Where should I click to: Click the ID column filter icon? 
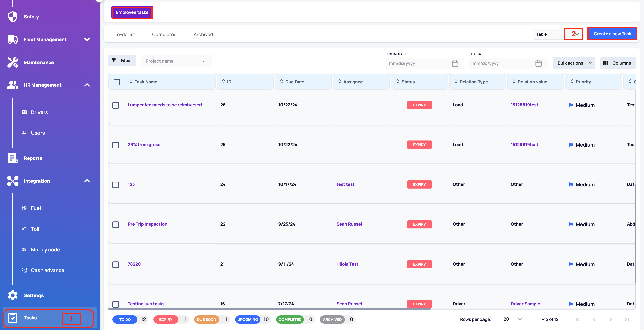point(269,81)
